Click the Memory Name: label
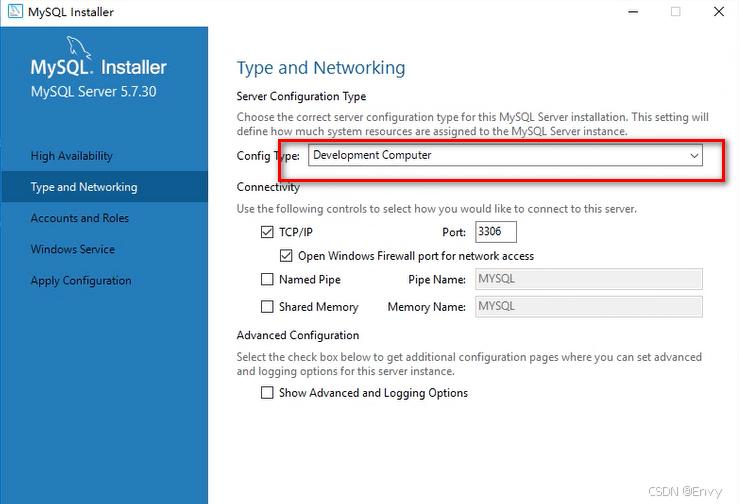 click(x=426, y=307)
